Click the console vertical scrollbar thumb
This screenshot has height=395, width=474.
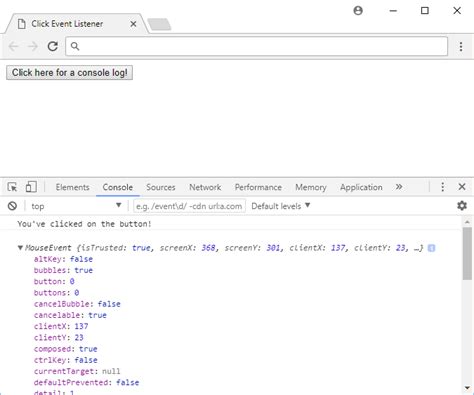click(x=467, y=254)
